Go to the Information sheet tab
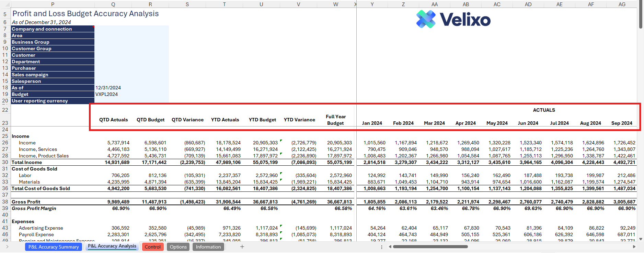This screenshot has height=253, width=644. tap(208, 247)
